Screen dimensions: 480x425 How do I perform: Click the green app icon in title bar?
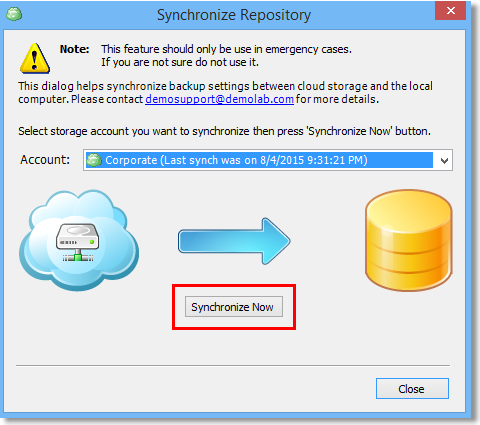pyautogui.click(x=14, y=14)
